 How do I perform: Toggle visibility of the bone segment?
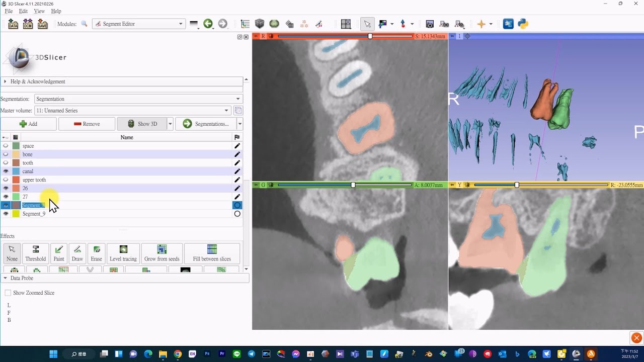coord(6,154)
